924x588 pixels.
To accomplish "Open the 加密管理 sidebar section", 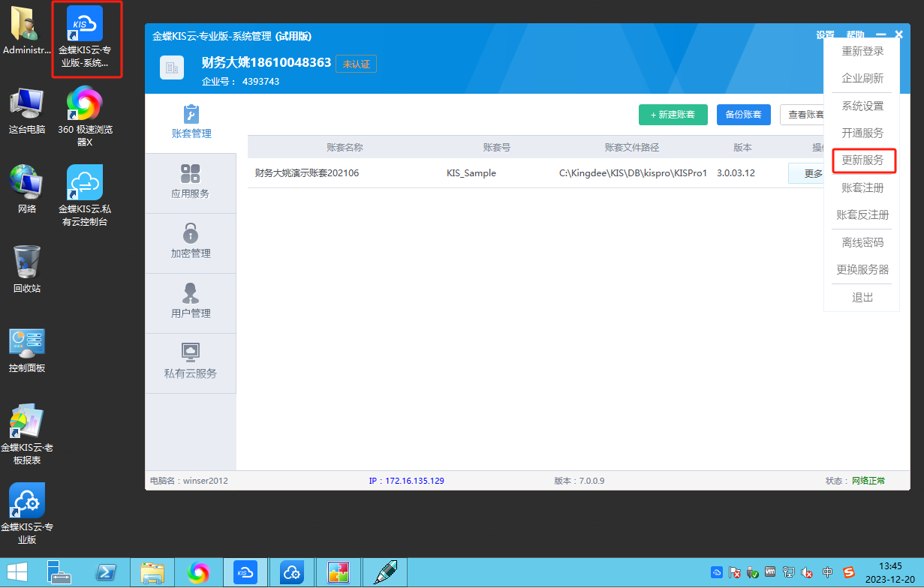I will [191, 243].
